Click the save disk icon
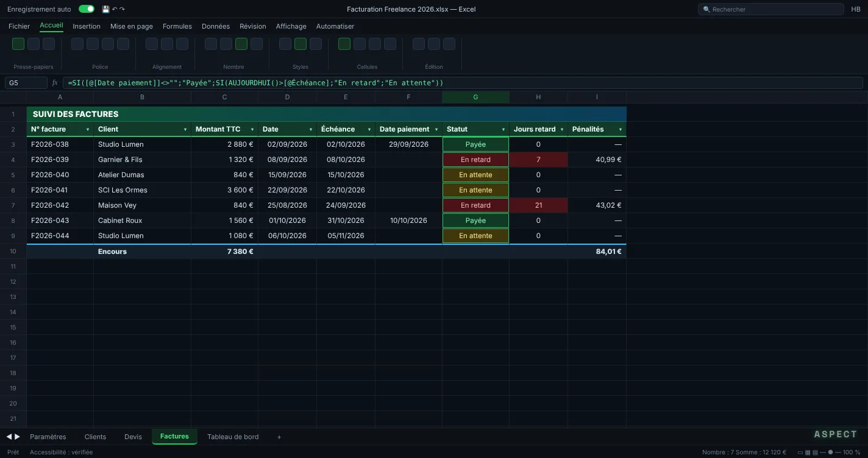 pyautogui.click(x=105, y=9)
